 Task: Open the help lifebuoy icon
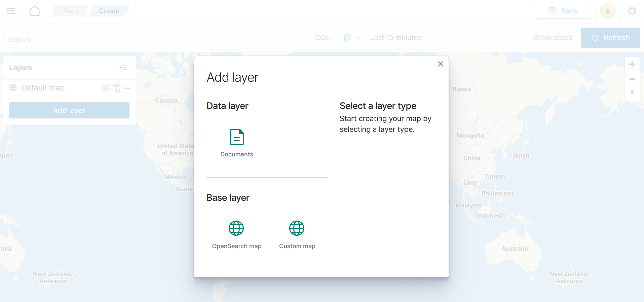pos(632,11)
